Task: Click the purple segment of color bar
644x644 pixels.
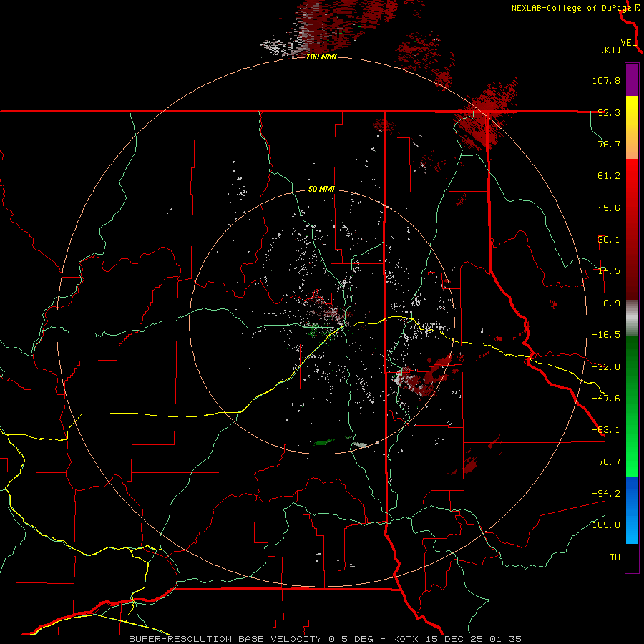Action: [632, 79]
